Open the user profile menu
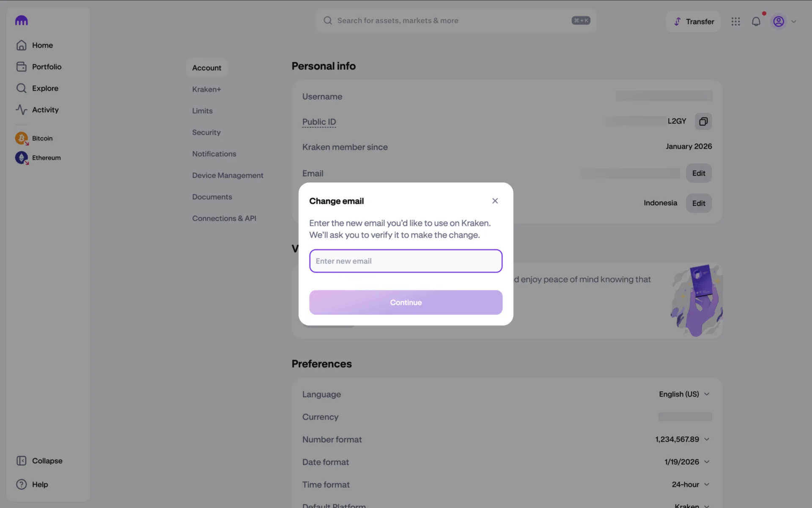Image resolution: width=812 pixels, height=508 pixels. tap(784, 22)
